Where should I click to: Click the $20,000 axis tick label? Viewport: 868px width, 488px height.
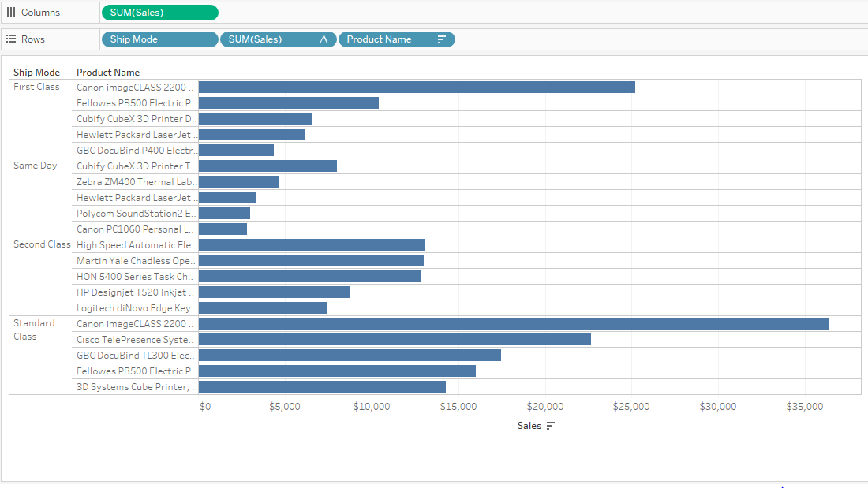coord(544,407)
